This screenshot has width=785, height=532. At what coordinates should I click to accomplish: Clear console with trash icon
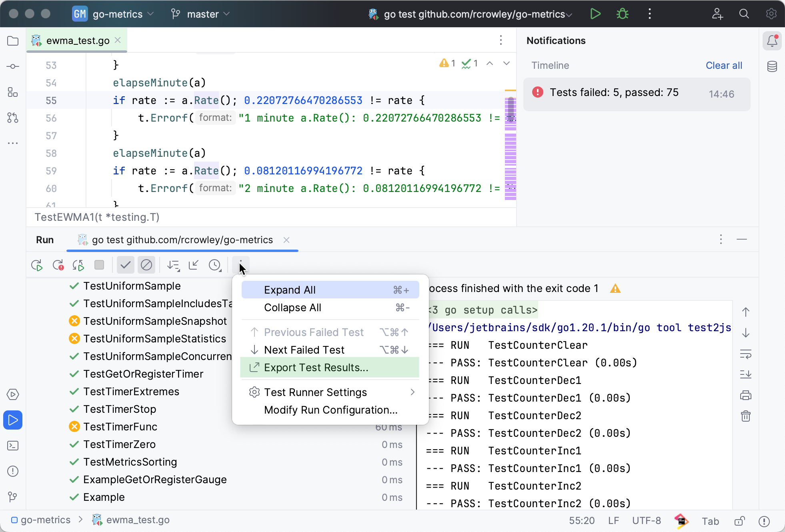[746, 416]
